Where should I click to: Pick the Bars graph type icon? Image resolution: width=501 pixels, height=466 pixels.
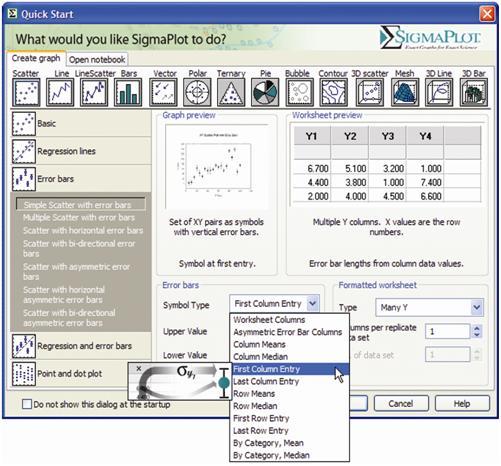click(x=128, y=92)
